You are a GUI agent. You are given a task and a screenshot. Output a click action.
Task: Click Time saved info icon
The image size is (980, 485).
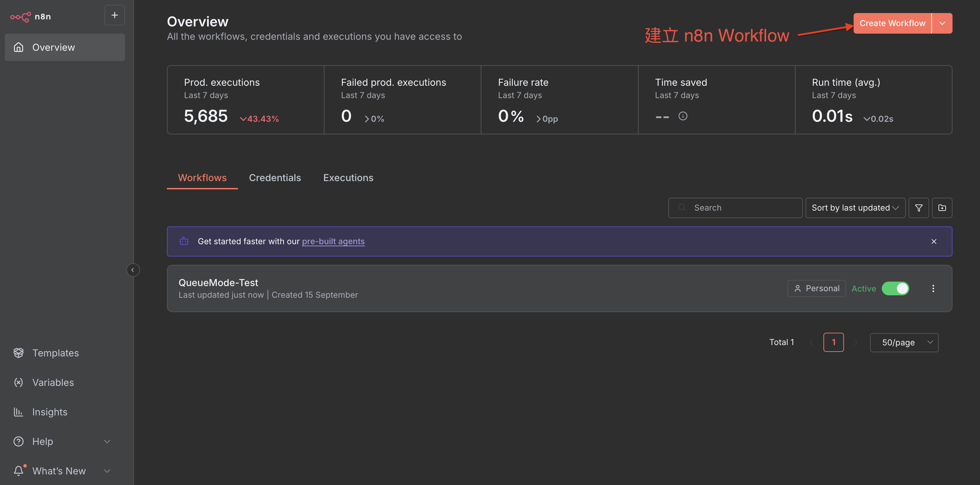(683, 116)
